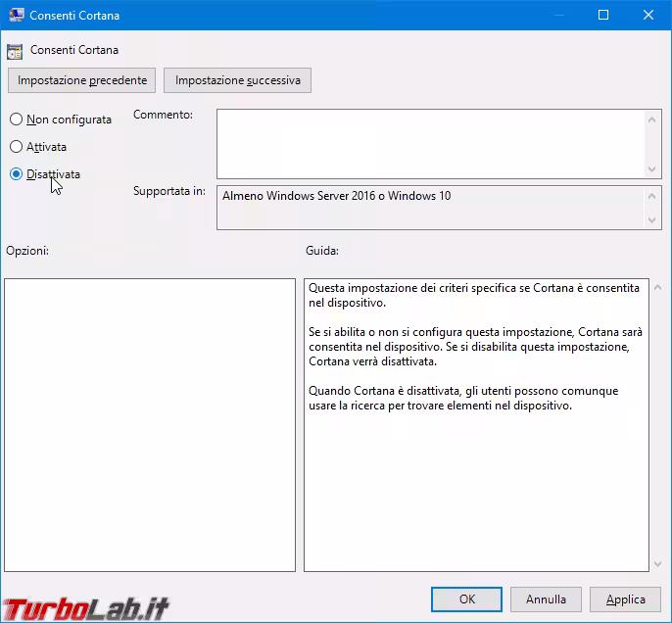The width and height of the screenshot is (672, 623).
Task: Click the Guida text 'Cortana verrà disattivata.'
Action: click(x=372, y=361)
